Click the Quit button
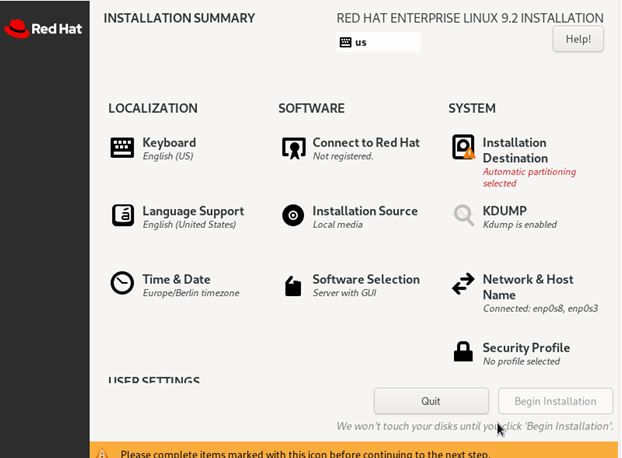 [x=431, y=401]
